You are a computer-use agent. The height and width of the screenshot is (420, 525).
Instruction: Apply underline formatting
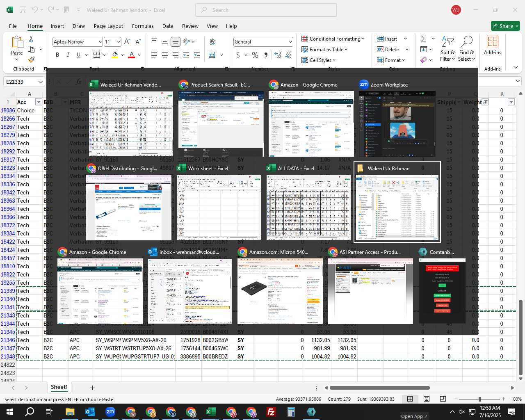(78, 55)
